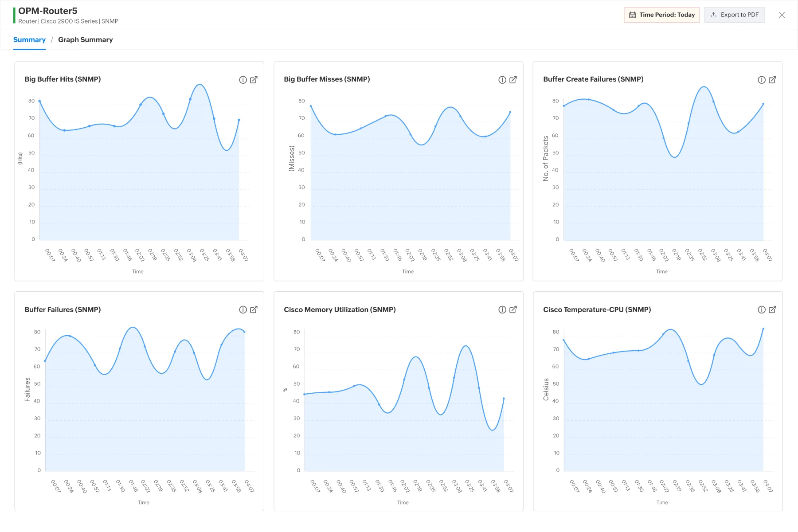Viewport: 798px width, 532px height.
Task: Click the 00:07 data point on Big Buffer Hits
Action: point(39,101)
